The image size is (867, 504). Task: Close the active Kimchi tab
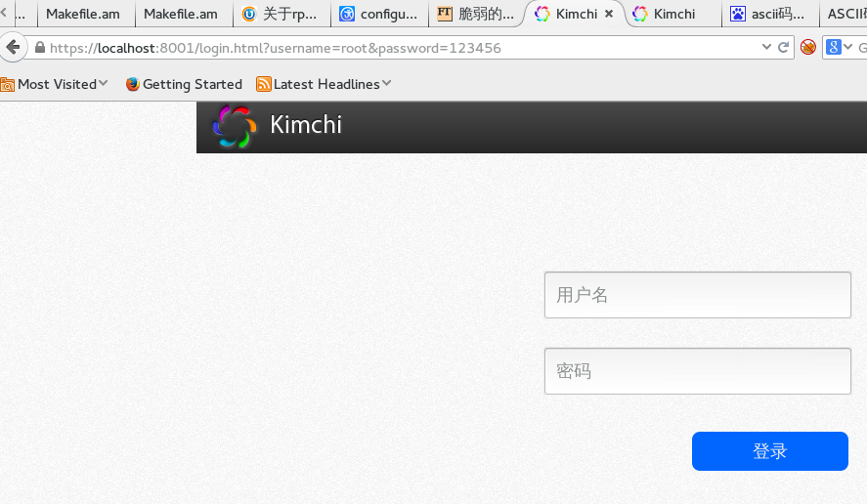[610, 14]
